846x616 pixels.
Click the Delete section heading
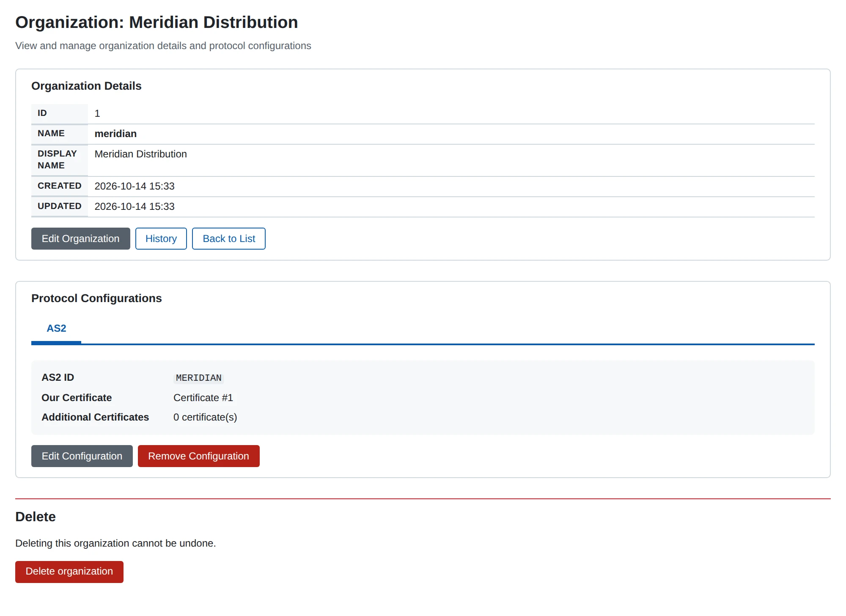(x=36, y=517)
